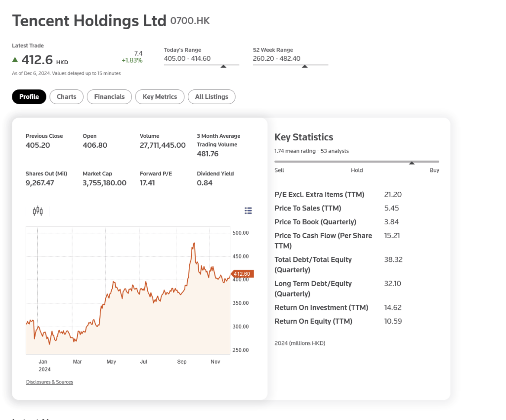Open the Financials tab

click(x=109, y=97)
